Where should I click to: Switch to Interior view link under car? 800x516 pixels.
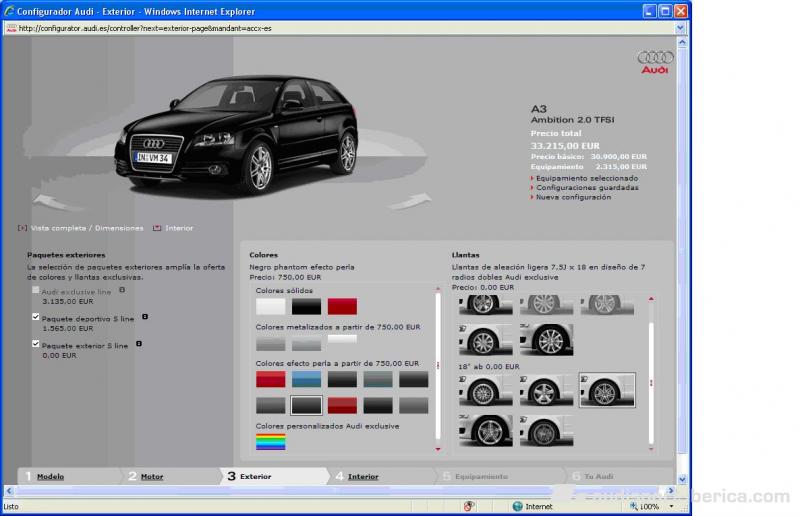(x=179, y=228)
